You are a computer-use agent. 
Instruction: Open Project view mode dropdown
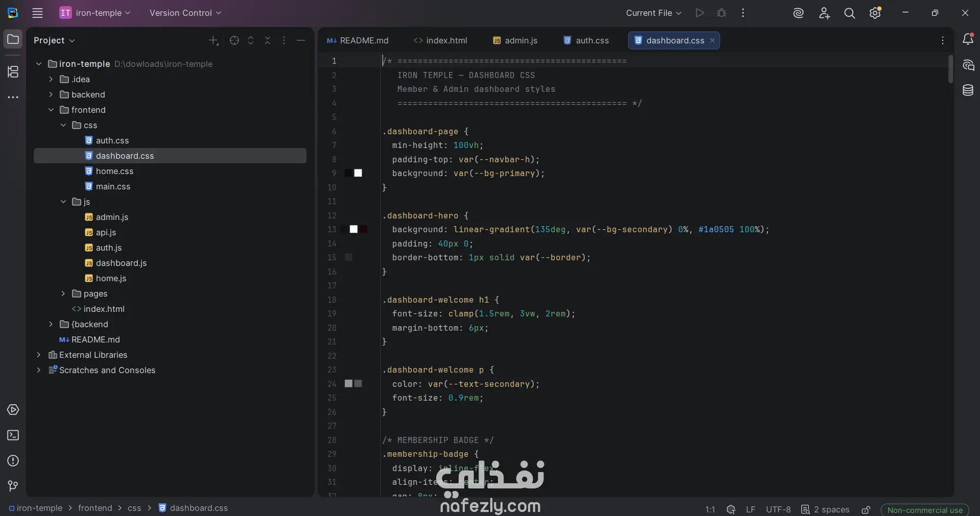point(54,40)
